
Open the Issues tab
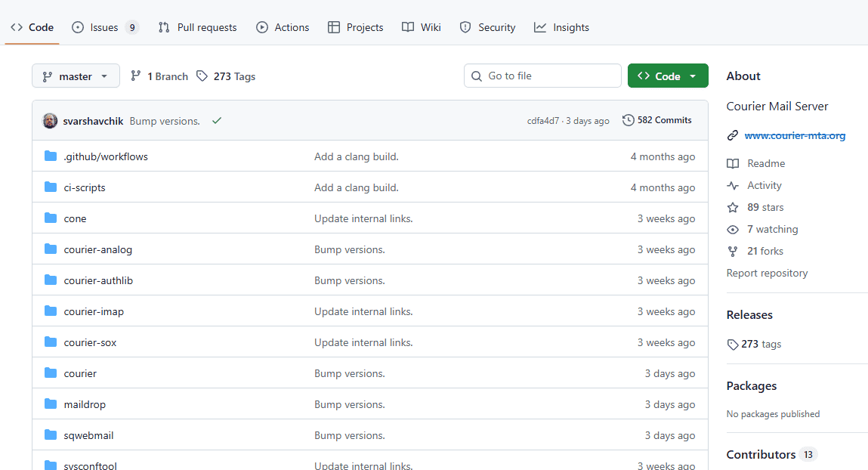click(105, 27)
